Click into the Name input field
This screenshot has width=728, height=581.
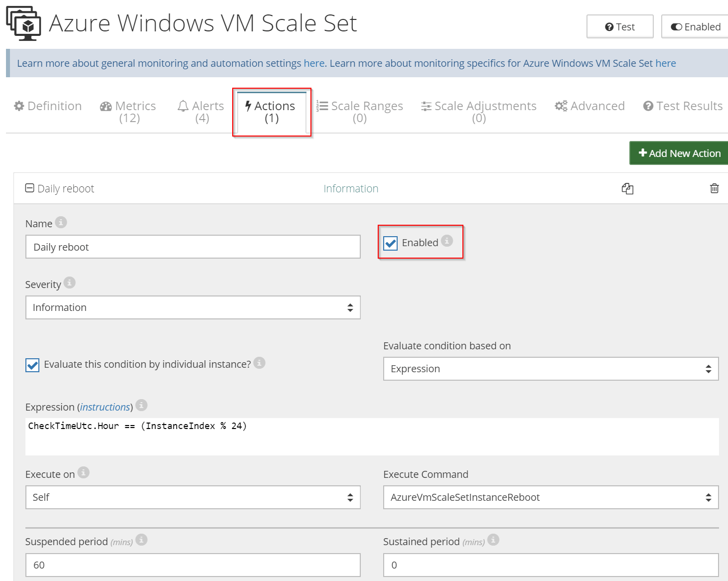point(193,247)
